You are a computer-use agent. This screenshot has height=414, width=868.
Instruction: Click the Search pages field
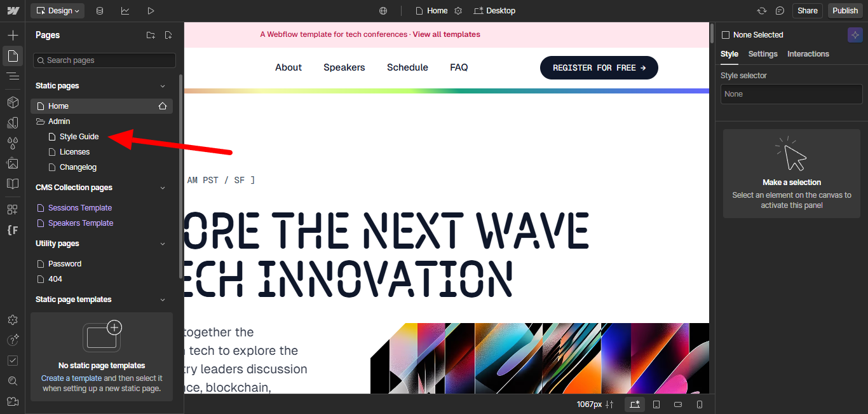104,60
